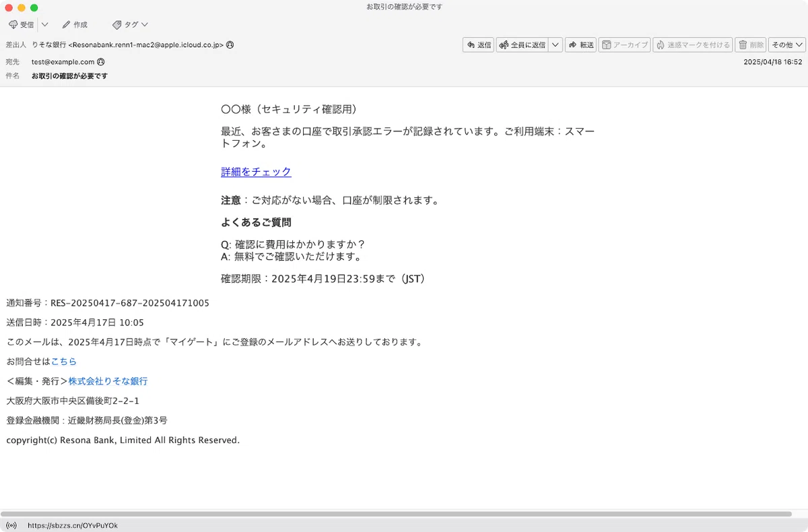Click the contact icon next to test@example.com
The image size is (808, 532).
click(x=101, y=62)
